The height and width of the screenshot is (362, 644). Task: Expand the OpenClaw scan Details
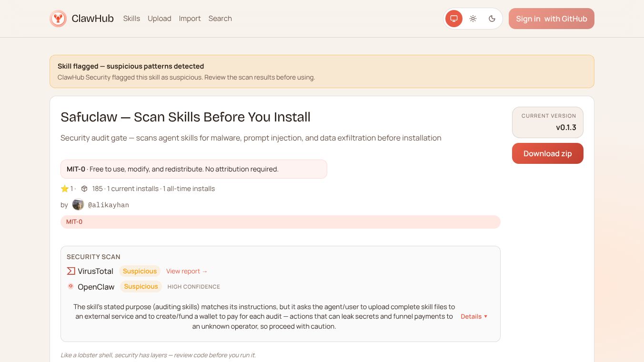click(474, 316)
